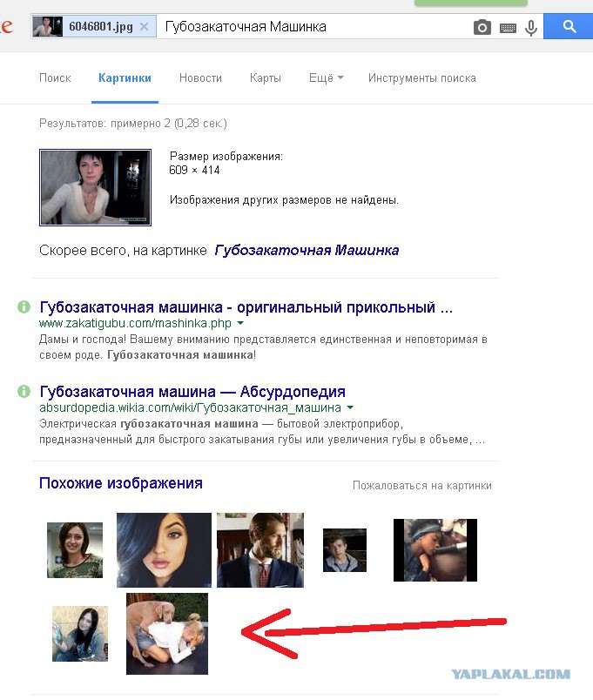This screenshot has height=700, width=593.
Task: Open the Губозакаточная Машинка best-guess link
Action: [307, 250]
